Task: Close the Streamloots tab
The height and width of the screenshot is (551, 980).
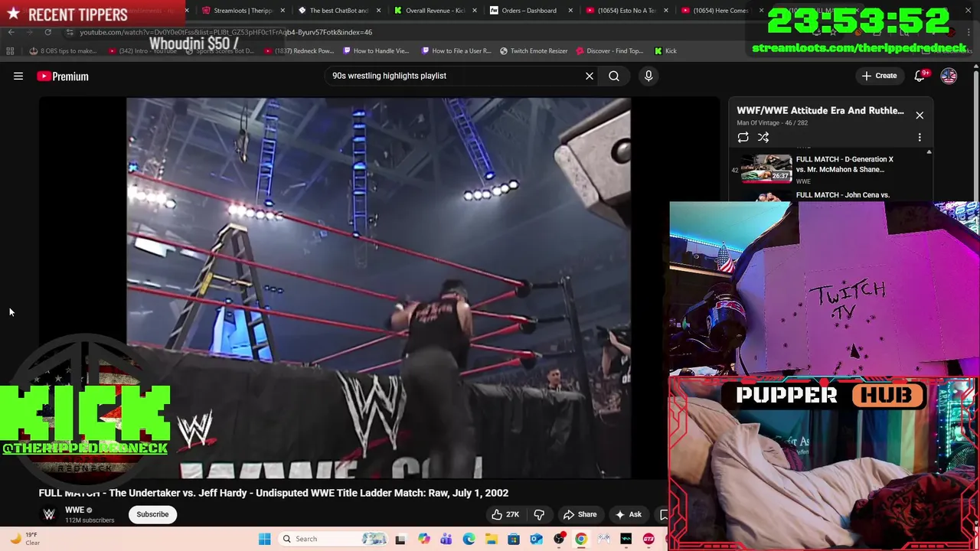Action: 283,11
